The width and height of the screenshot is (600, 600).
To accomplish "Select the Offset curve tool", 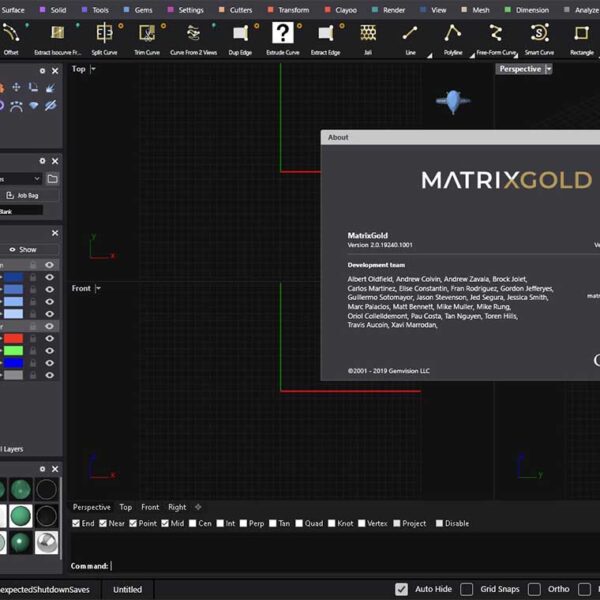I will click(x=11, y=38).
